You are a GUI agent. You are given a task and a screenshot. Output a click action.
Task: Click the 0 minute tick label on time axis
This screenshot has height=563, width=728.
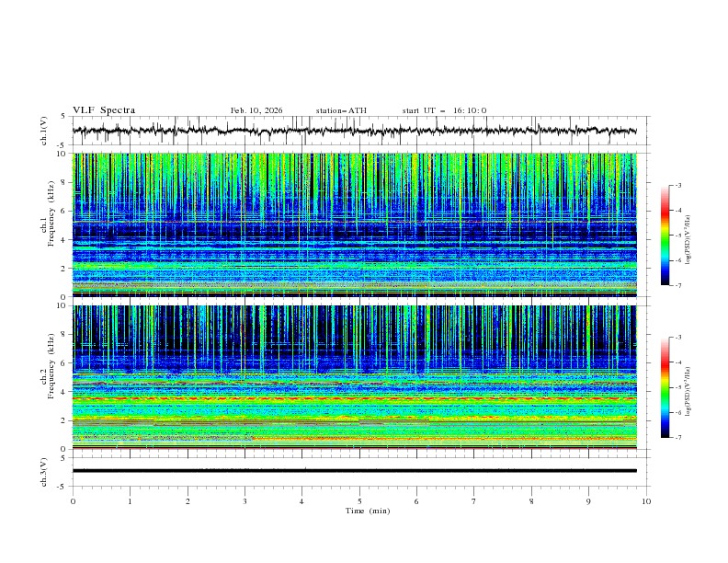[x=73, y=501]
